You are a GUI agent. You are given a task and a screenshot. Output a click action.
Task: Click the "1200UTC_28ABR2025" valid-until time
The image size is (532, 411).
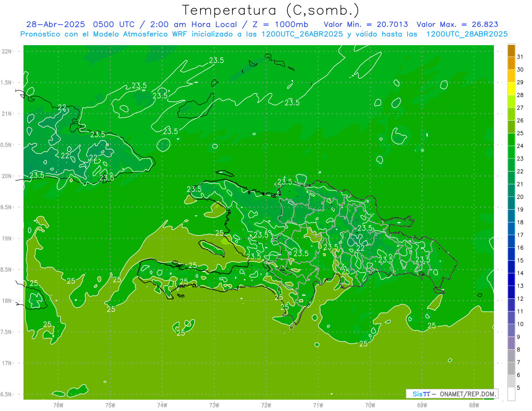pyautogui.click(x=467, y=34)
